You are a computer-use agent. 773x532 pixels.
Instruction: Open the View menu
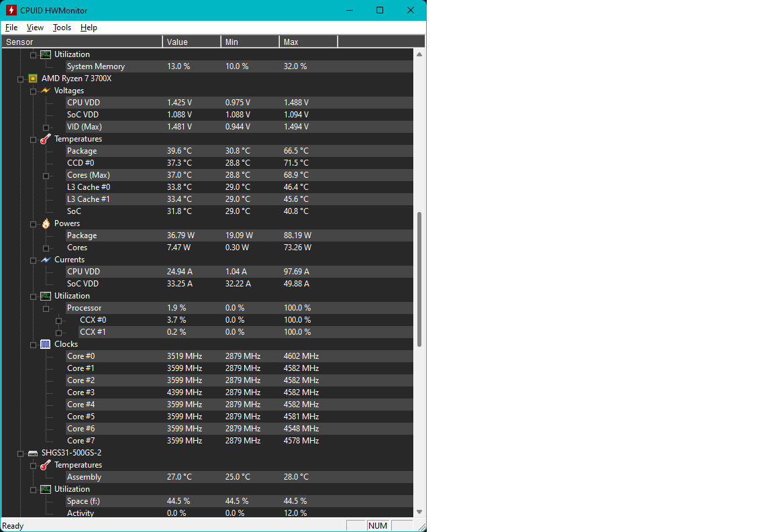pos(35,28)
